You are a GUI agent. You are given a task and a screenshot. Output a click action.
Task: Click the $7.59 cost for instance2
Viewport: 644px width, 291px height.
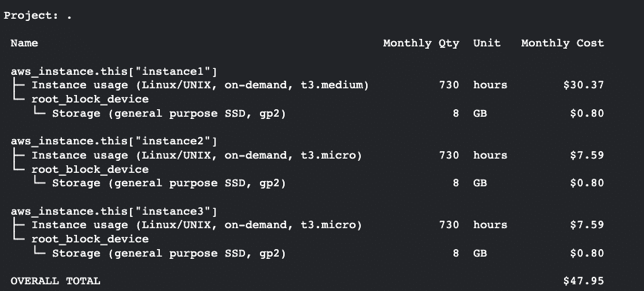[x=587, y=156]
